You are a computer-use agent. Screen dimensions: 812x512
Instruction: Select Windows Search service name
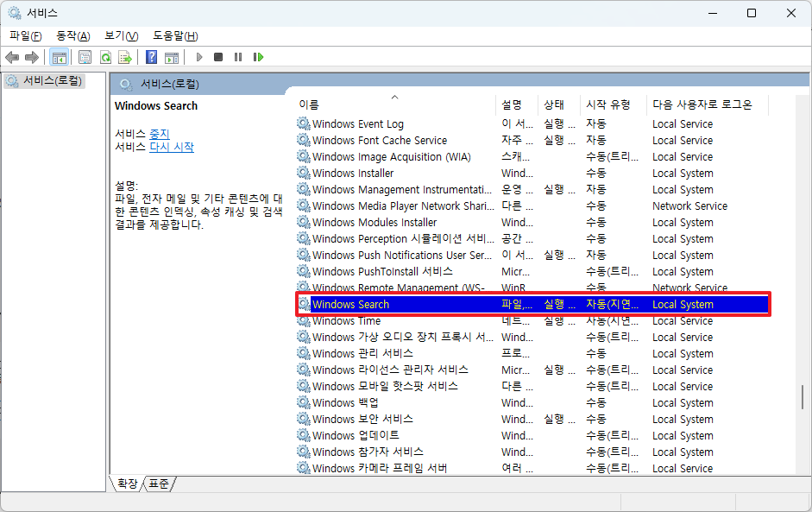pos(350,304)
